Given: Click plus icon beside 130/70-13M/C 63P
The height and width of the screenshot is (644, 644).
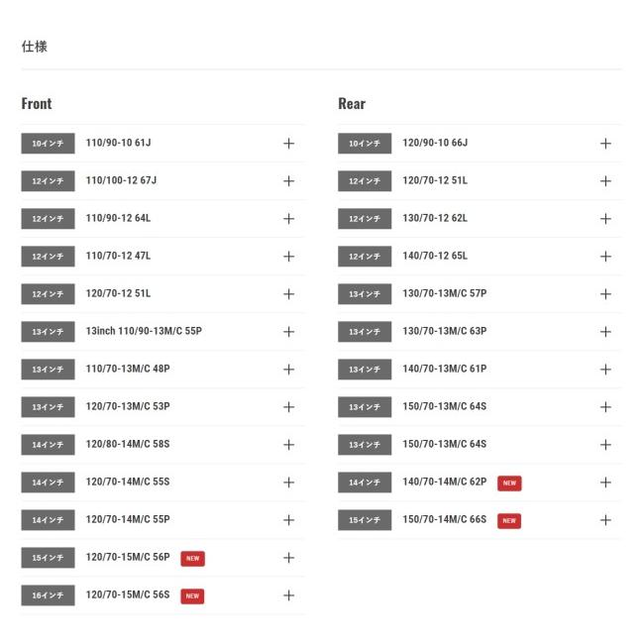Looking at the screenshot, I should (x=605, y=332).
